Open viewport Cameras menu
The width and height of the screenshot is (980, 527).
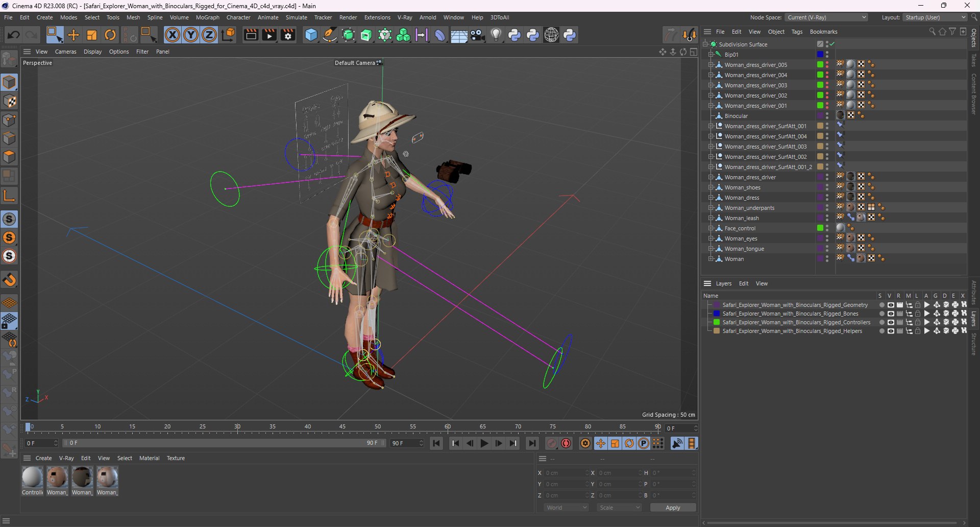(65, 52)
